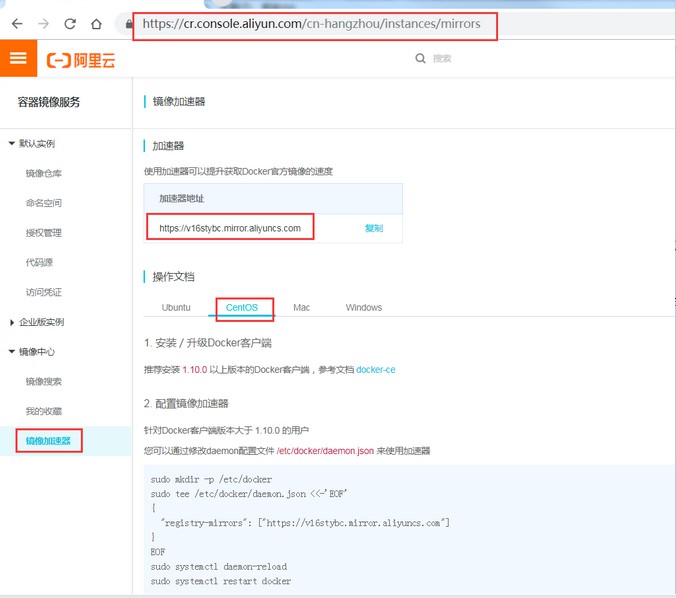The width and height of the screenshot is (676, 598).
Task: Switch to the Mac tab
Action: coord(301,307)
